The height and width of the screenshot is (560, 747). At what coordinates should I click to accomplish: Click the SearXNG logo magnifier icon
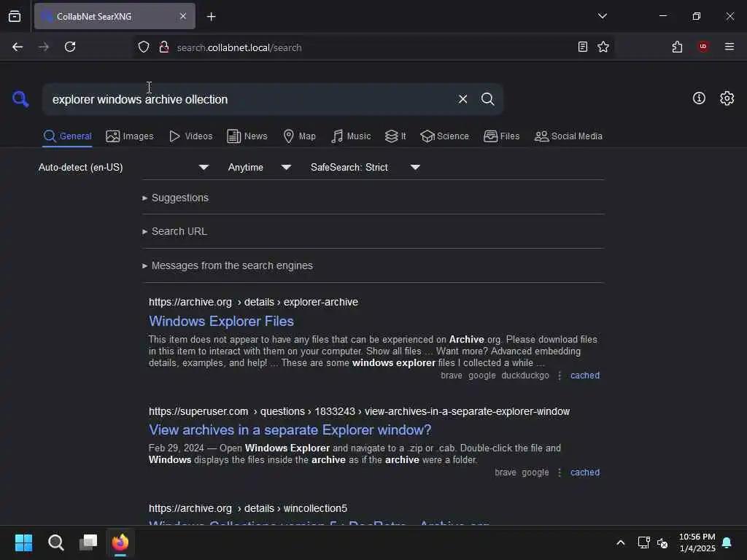tap(20, 99)
